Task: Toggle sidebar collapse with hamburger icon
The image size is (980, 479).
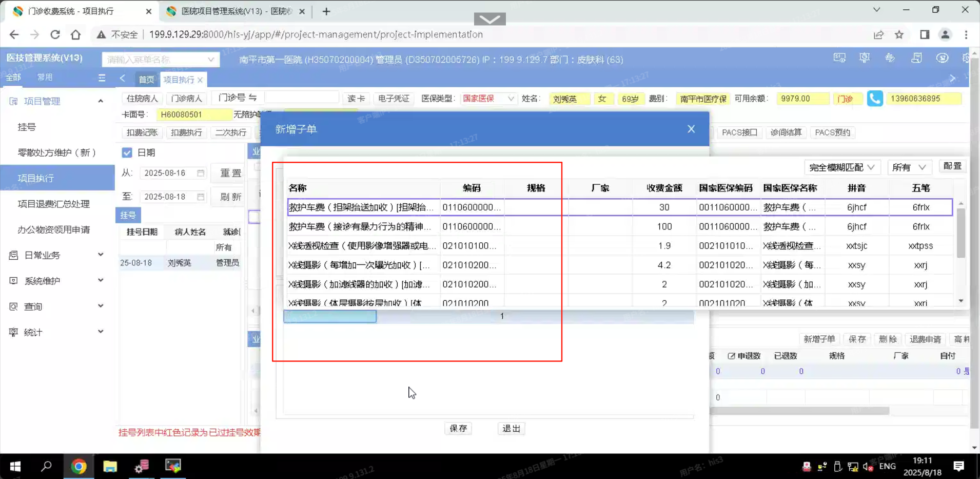Action: point(102,78)
